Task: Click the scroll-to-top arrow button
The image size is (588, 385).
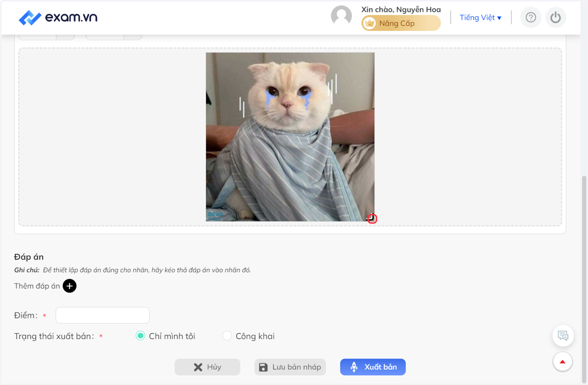Action: click(x=563, y=362)
